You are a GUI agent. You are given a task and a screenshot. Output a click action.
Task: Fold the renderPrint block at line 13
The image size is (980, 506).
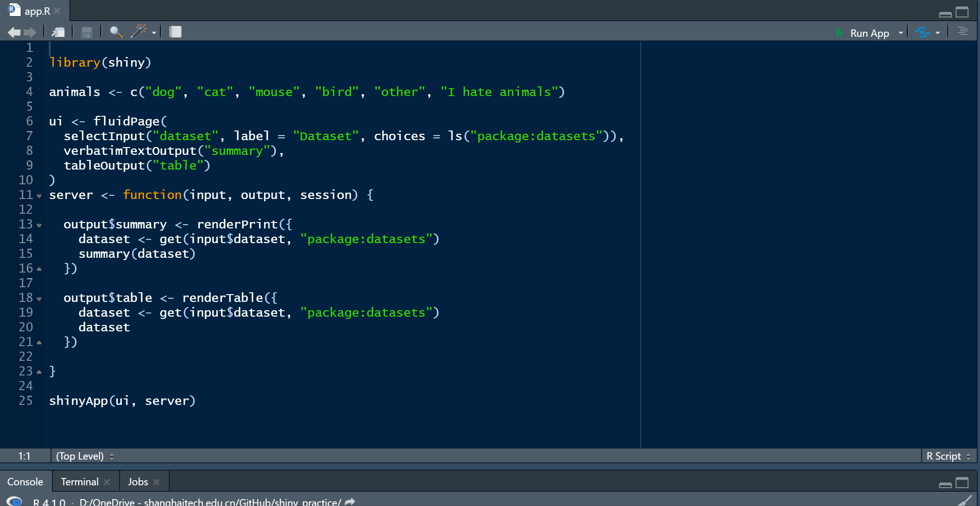click(40, 226)
